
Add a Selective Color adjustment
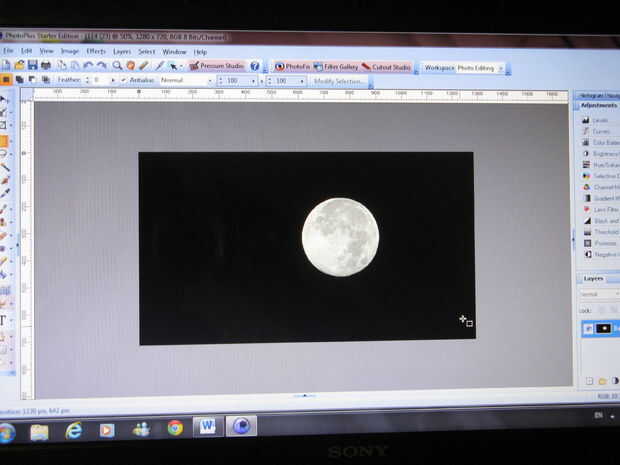coord(601,176)
